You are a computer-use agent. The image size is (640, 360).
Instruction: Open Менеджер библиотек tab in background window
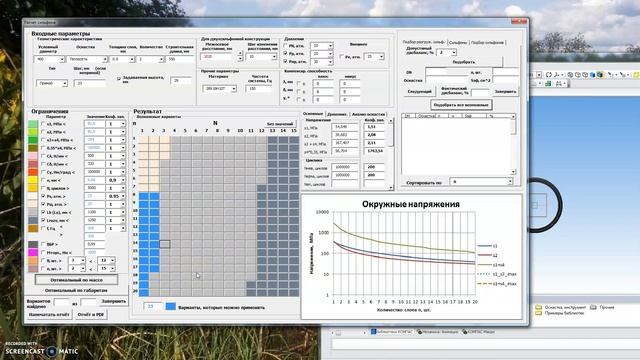point(437,332)
